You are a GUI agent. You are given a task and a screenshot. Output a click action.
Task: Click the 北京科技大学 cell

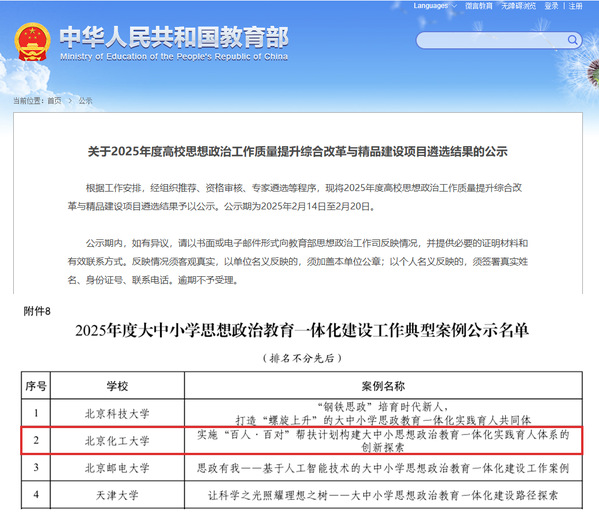(x=117, y=413)
